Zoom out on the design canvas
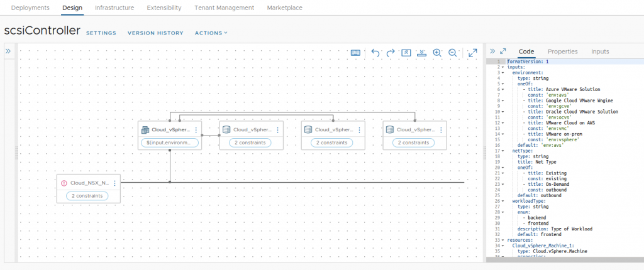 [x=452, y=53]
